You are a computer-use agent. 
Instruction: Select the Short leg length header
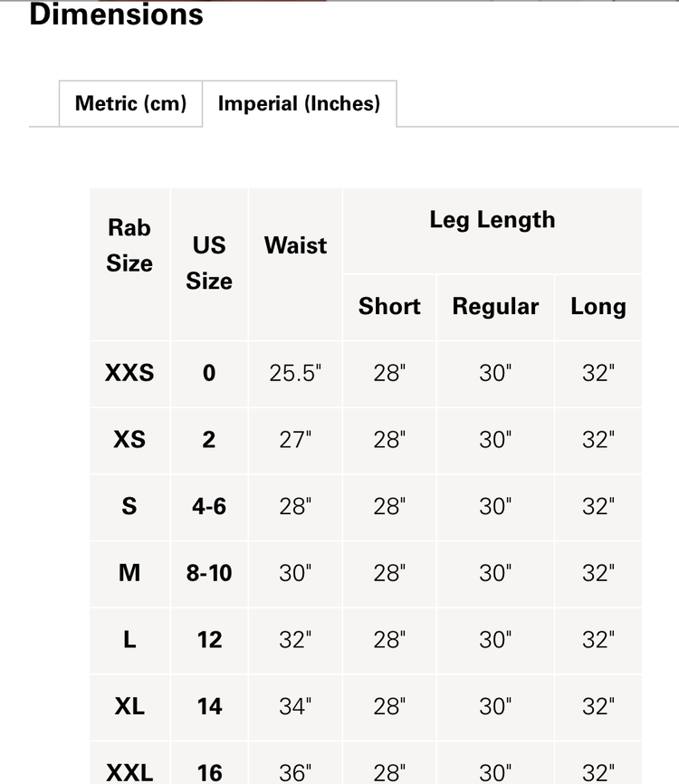389,307
